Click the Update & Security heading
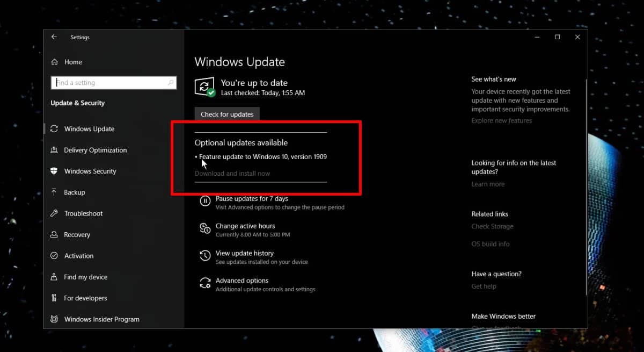This screenshot has width=644, height=352. [x=77, y=103]
